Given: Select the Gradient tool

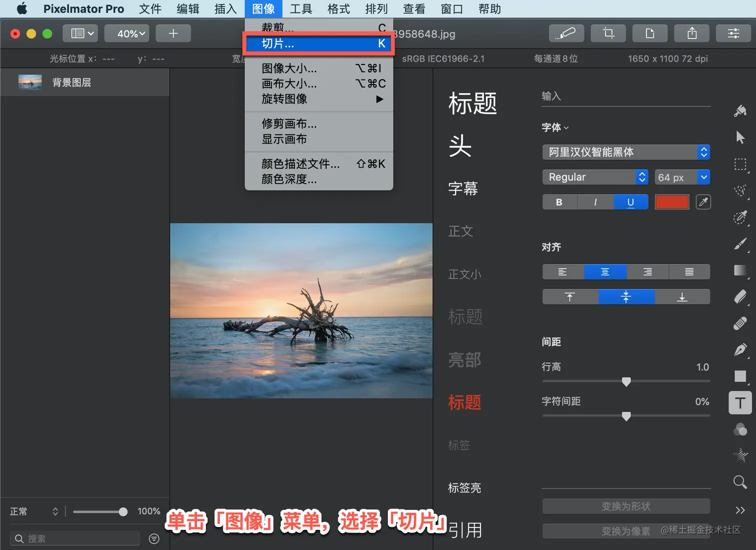Looking at the screenshot, I should (740, 270).
